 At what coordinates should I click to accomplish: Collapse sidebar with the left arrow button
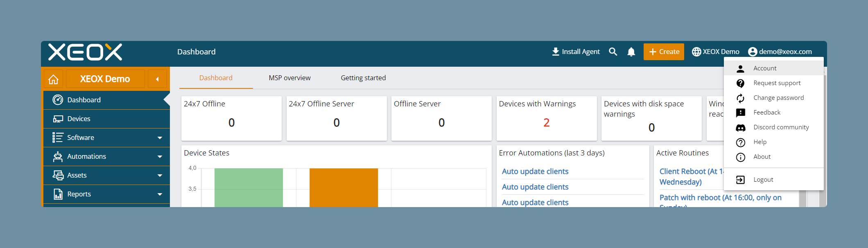(157, 79)
